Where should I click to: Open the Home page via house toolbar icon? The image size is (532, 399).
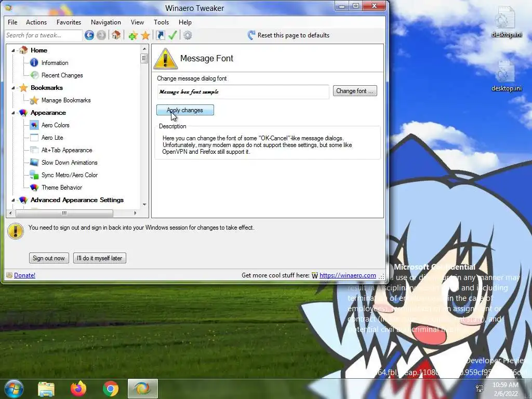pyautogui.click(x=116, y=35)
